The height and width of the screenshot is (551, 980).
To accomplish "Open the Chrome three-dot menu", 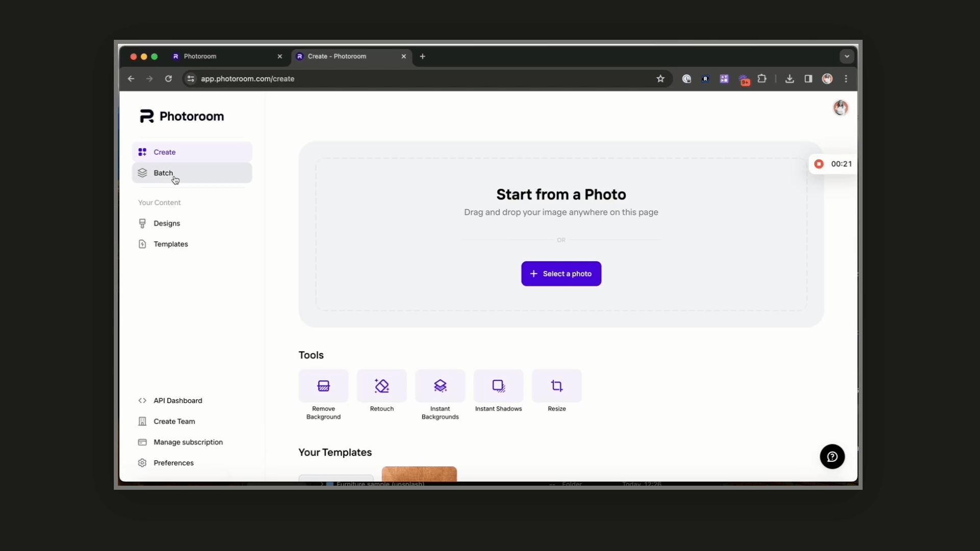I will [846, 79].
